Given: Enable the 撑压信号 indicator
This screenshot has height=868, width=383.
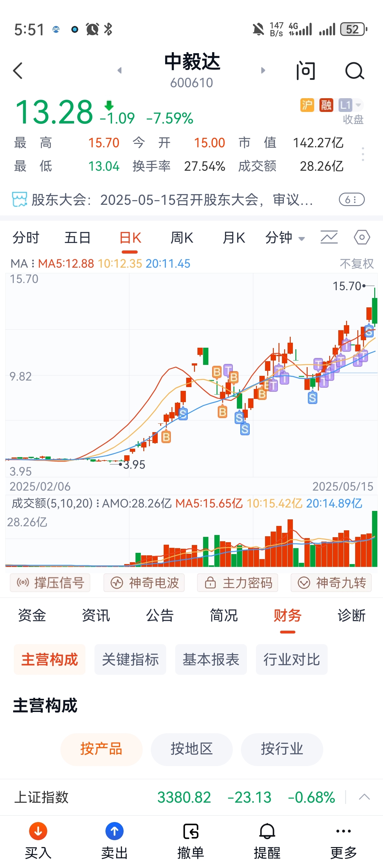Looking at the screenshot, I should (x=50, y=583).
